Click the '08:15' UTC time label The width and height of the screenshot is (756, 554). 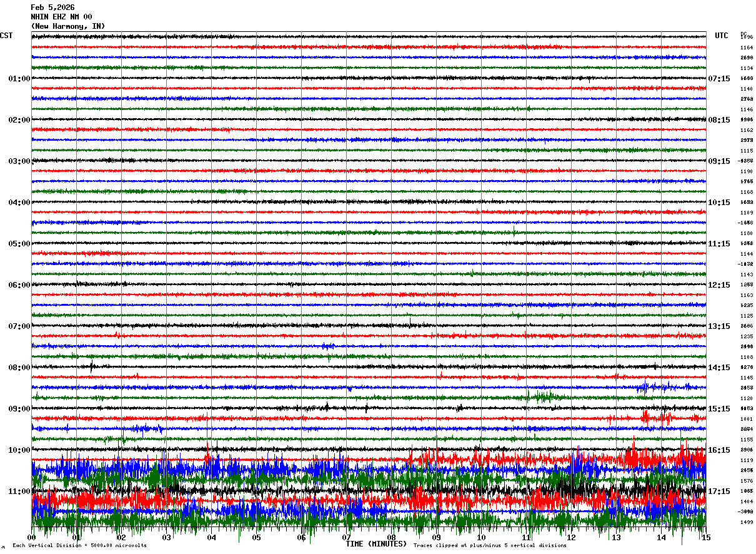(x=719, y=120)
